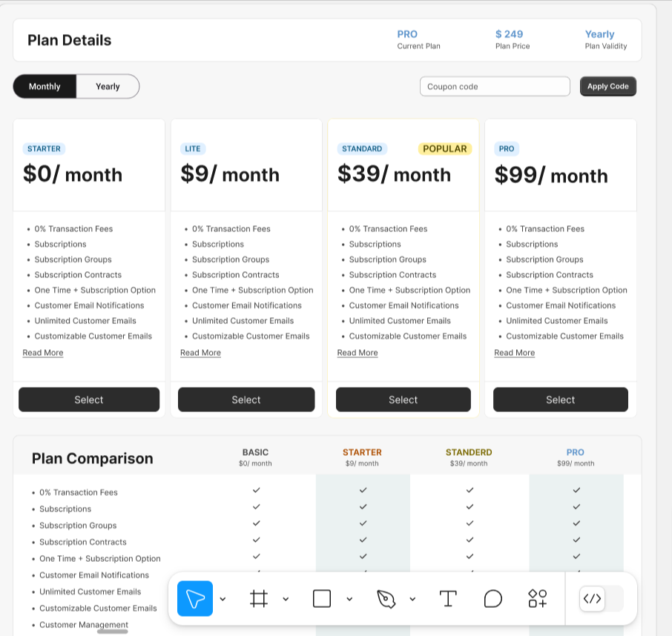Click the horizontal scrollbar at the bottom
The image size is (672, 636).
[x=113, y=632]
